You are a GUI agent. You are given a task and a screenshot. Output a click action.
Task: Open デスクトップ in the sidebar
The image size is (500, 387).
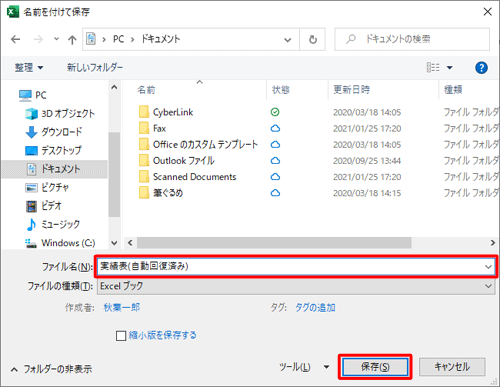53,150
